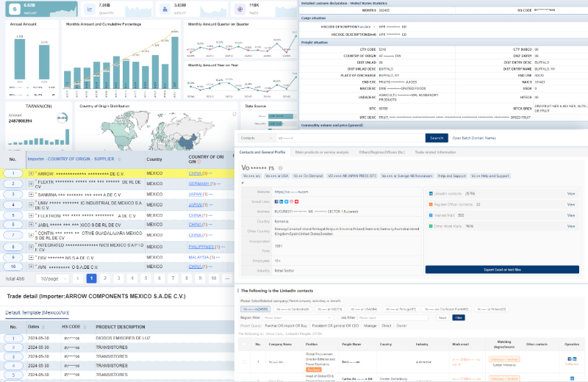Switch to Main products or service analysis tab
Image resolution: width=588 pixels, height=382 pixels.
[321, 152]
